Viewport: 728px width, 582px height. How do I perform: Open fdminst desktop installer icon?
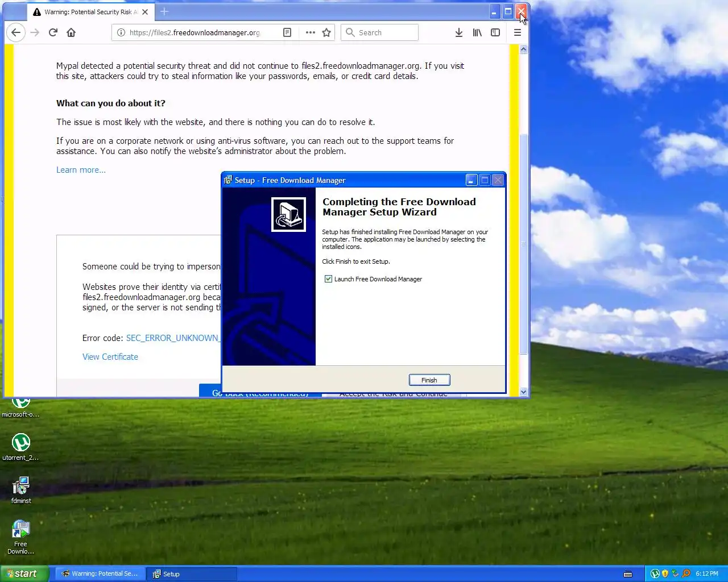click(20, 490)
